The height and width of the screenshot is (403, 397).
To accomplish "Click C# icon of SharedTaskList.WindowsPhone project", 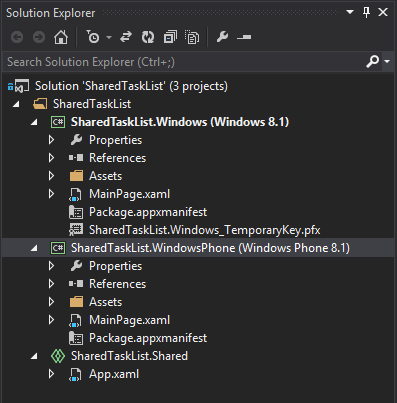I will (x=58, y=248).
